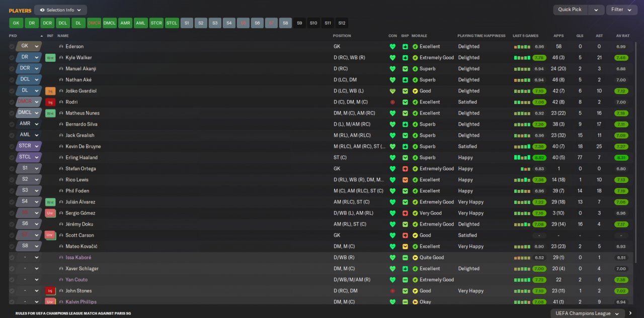
Task: Click the info icon beside Yan Couto
Action: (61, 280)
